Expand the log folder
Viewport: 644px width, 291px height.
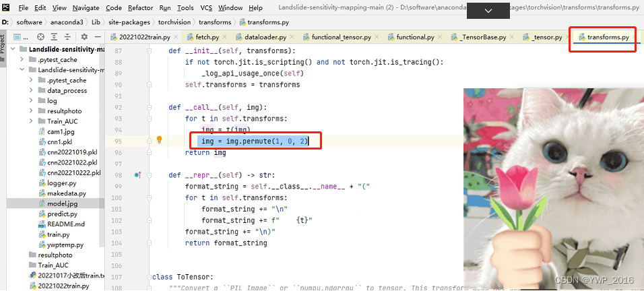[x=31, y=100]
